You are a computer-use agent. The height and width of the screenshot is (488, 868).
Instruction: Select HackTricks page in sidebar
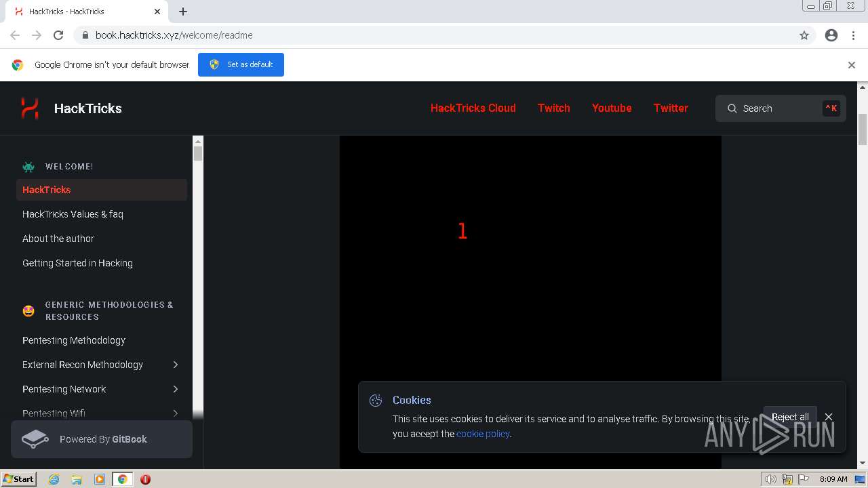(x=102, y=190)
